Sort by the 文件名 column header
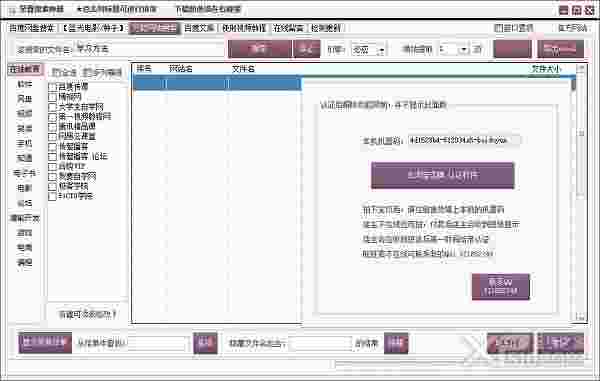Image resolution: width=600 pixels, height=381 pixels. [243, 69]
